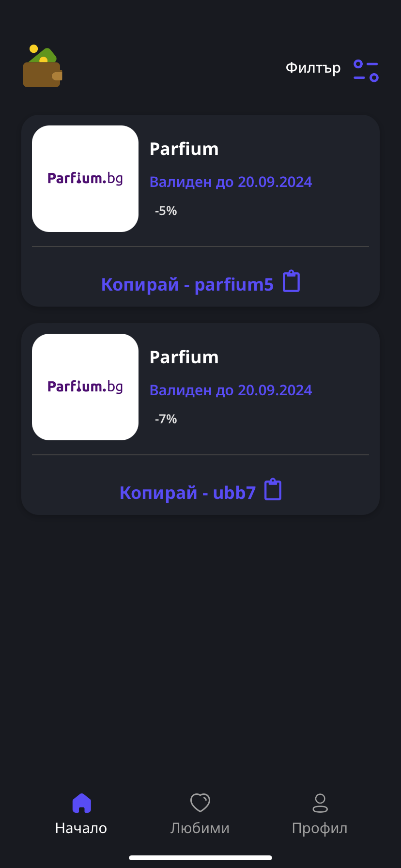Tap the Копирай - parfium5 link

tap(187, 284)
